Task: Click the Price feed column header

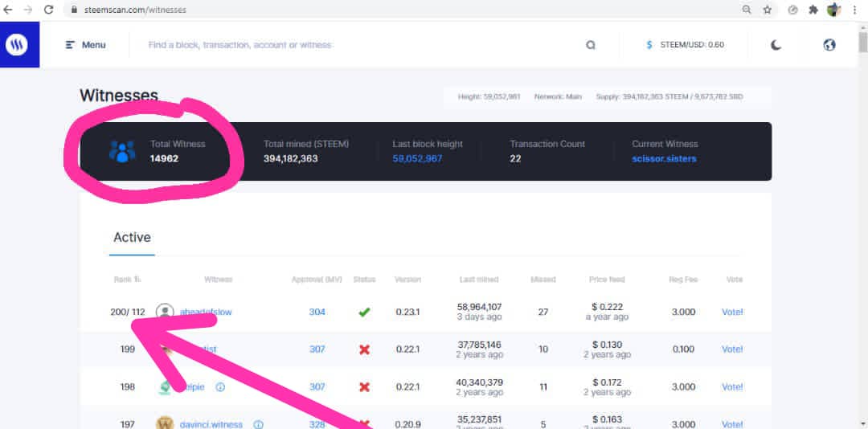Action: [x=607, y=280]
